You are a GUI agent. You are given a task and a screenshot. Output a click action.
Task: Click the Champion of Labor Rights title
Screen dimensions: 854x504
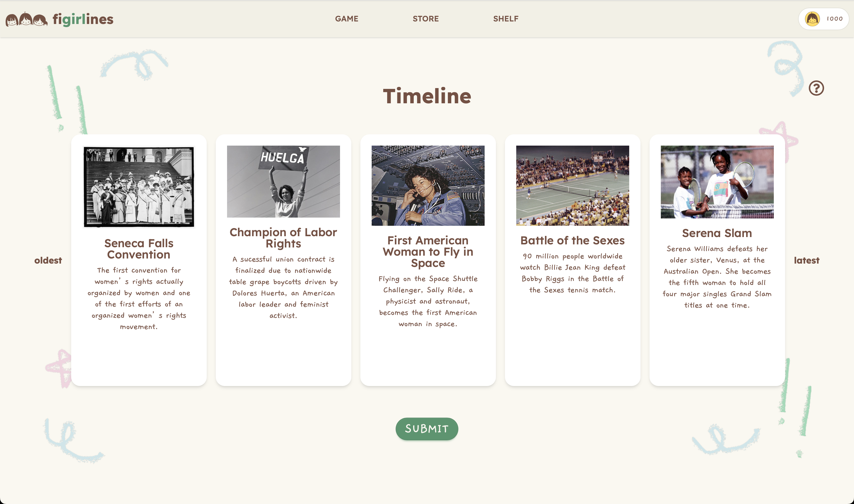click(283, 238)
